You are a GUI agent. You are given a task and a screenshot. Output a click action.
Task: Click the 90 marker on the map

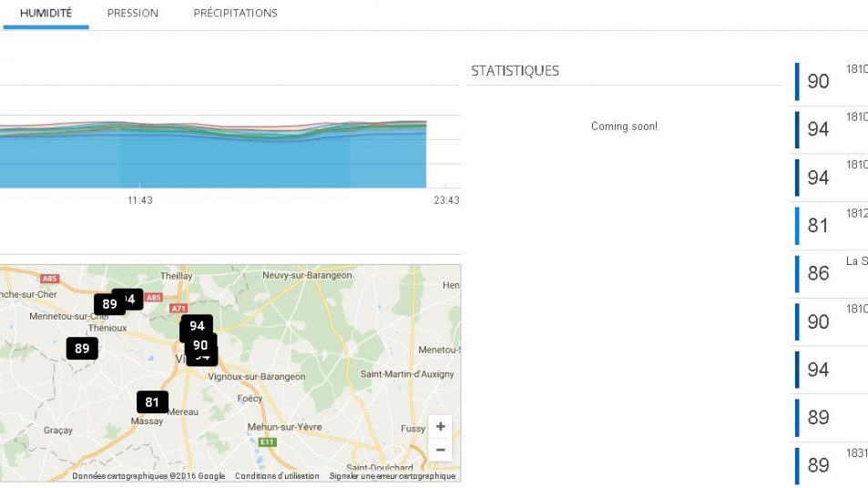click(200, 345)
